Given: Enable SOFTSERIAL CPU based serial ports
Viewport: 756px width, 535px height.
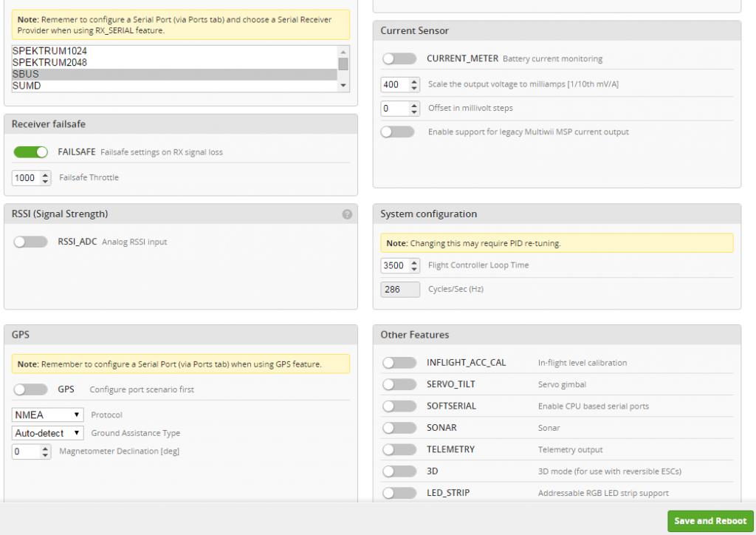Looking at the screenshot, I should click(399, 406).
